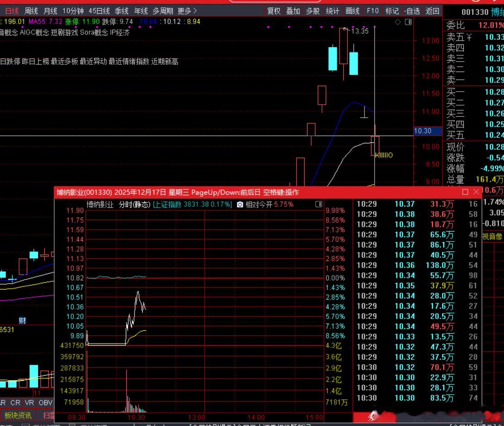504x426 pixels.
Task: Switch to the 10分钟 period tab
Action: click(73, 11)
